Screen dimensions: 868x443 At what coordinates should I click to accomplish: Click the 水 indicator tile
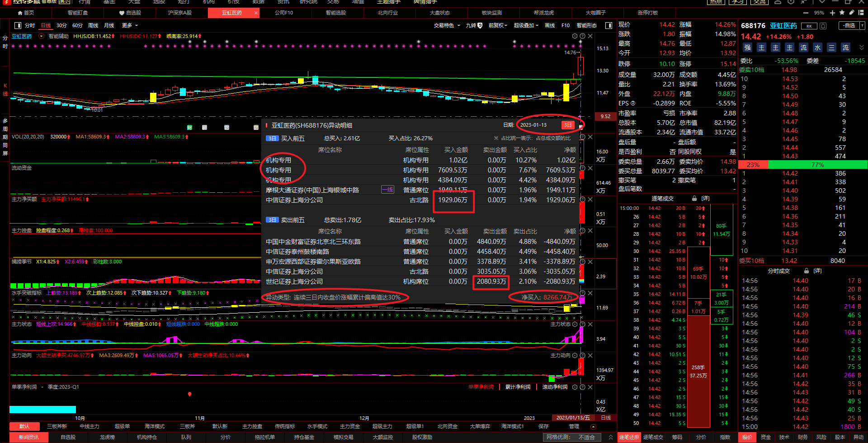point(817,48)
